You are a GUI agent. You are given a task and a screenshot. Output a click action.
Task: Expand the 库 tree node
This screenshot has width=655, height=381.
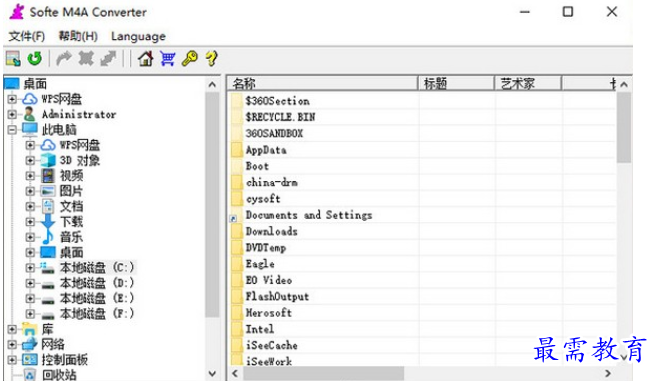[x=12, y=329]
